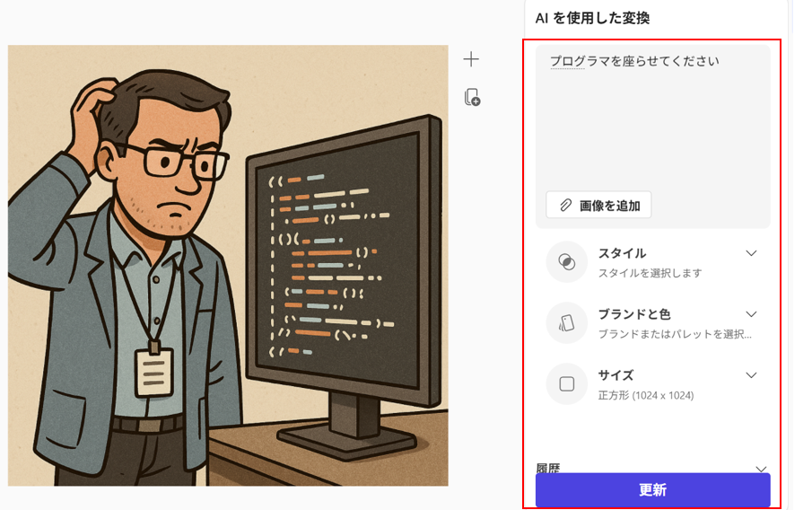Expand the スタイル chevron
The height and width of the screenshot is (510, 812).
click(751, 253)
